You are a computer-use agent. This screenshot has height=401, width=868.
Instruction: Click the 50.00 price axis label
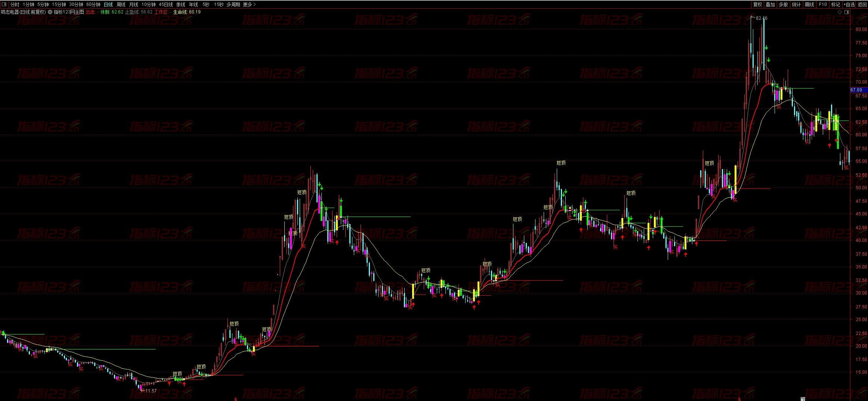[x=861, y=188]
